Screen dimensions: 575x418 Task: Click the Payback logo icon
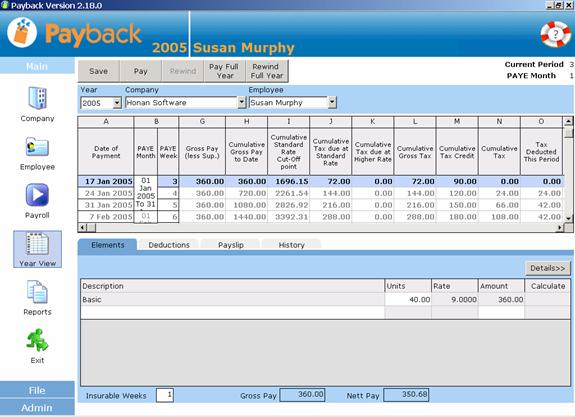pyautogui.click(x=22, y=32)
